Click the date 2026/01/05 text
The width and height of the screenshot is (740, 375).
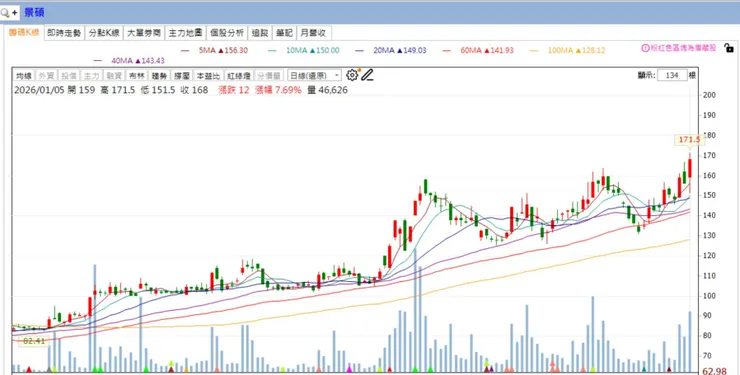click(x=39, y=90)
